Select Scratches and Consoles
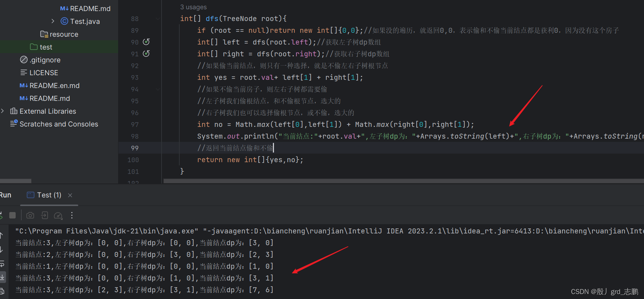 coord(59,124)
